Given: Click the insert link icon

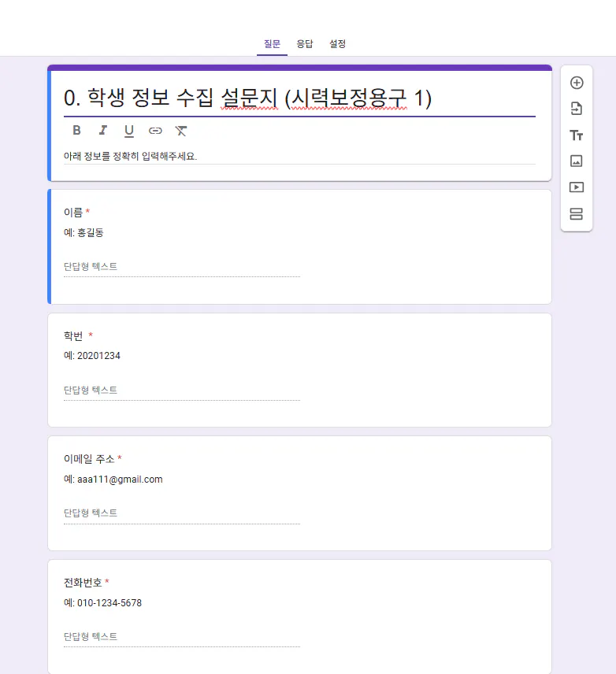Looking at the screenshot, I should (155, 131).
